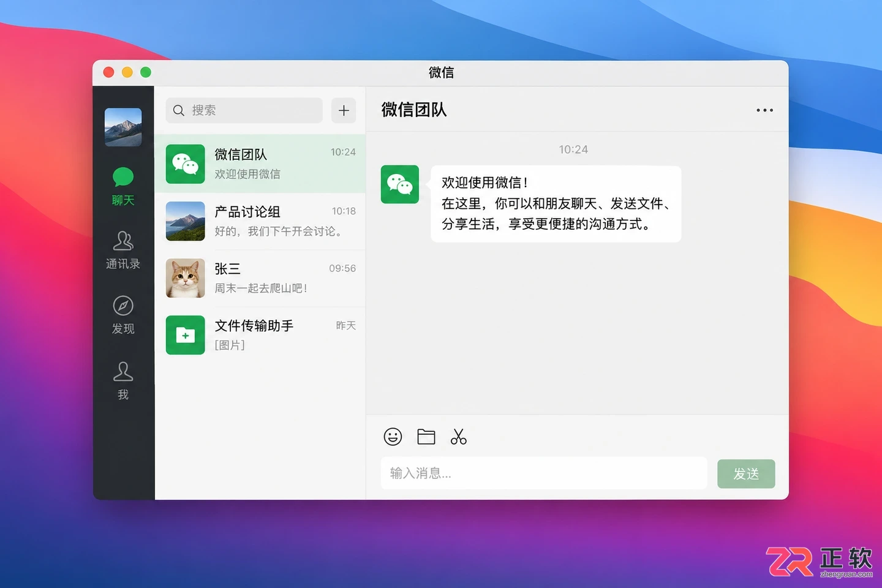
Task: Select the 微信团队 conversation in chat list
Action: [260, 164]
